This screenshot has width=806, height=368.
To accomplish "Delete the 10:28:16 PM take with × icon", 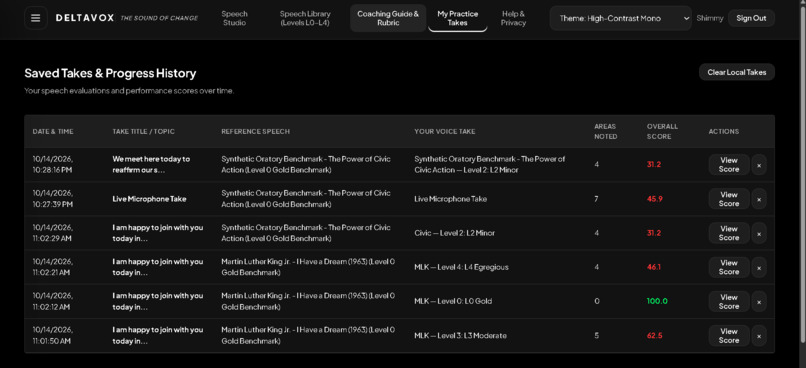I will coord(759,165).
